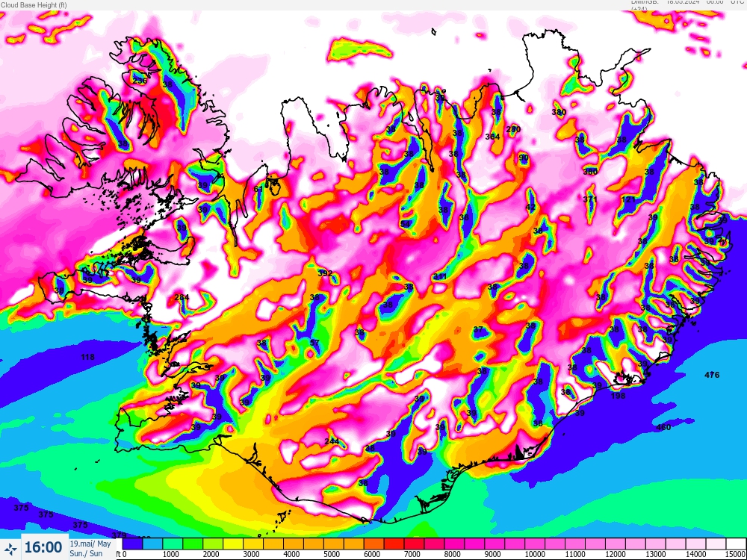The height and width of the screenshot is (560, 747).
Task: Click the 16:00 forecast time display
Action: click(43, 547)
